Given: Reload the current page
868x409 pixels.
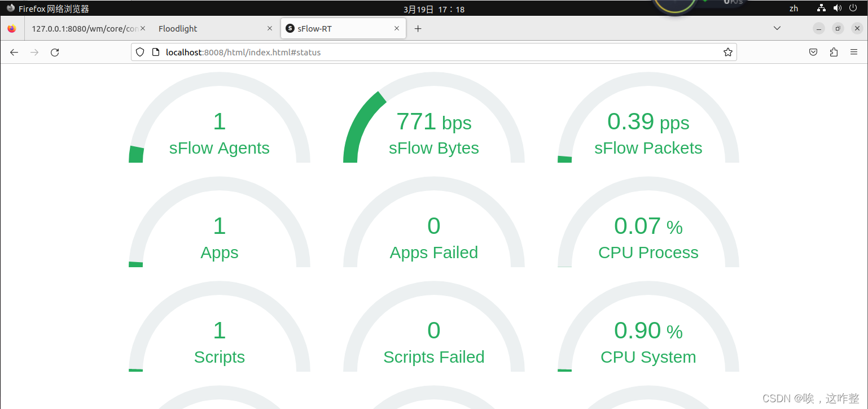Looking at the screenshot, I should point(55,52).
